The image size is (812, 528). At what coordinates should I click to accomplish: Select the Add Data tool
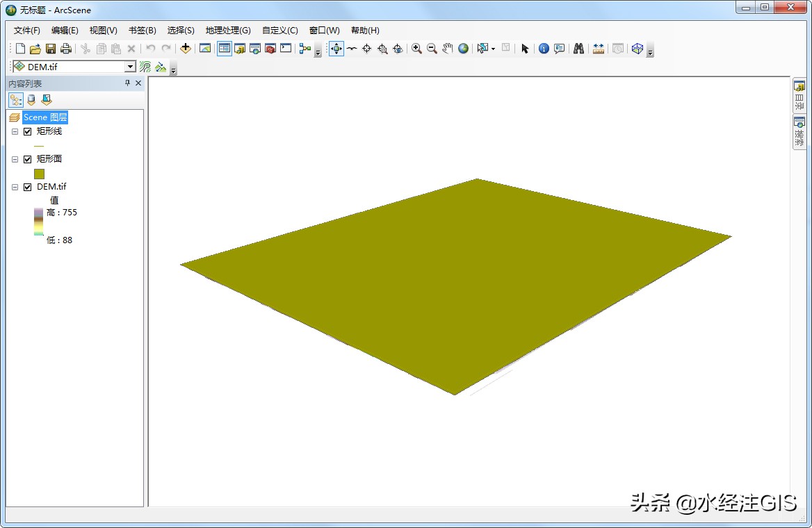coord(186,49)
